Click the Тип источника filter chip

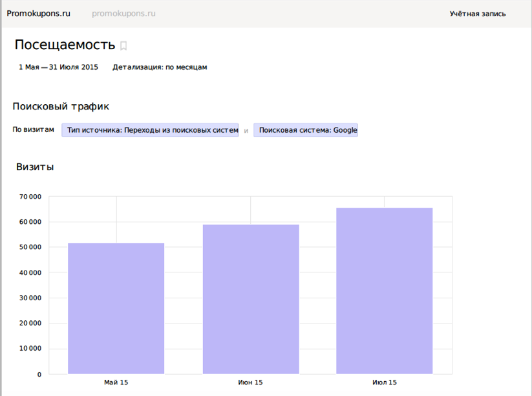[x=150, y=130]
